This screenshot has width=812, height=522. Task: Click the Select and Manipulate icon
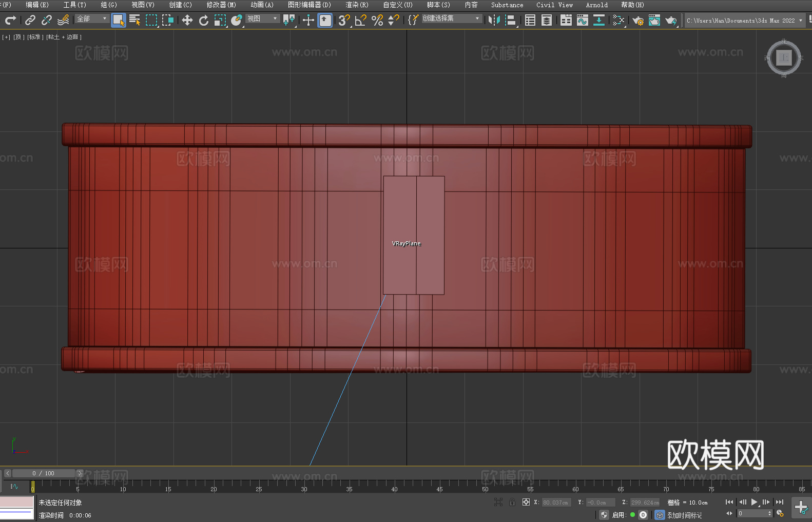pyautogui.click(x=308, y=20)
